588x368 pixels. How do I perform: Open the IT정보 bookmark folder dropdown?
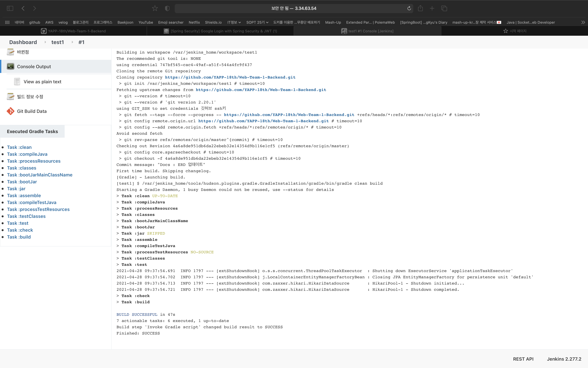coord(234,22)
